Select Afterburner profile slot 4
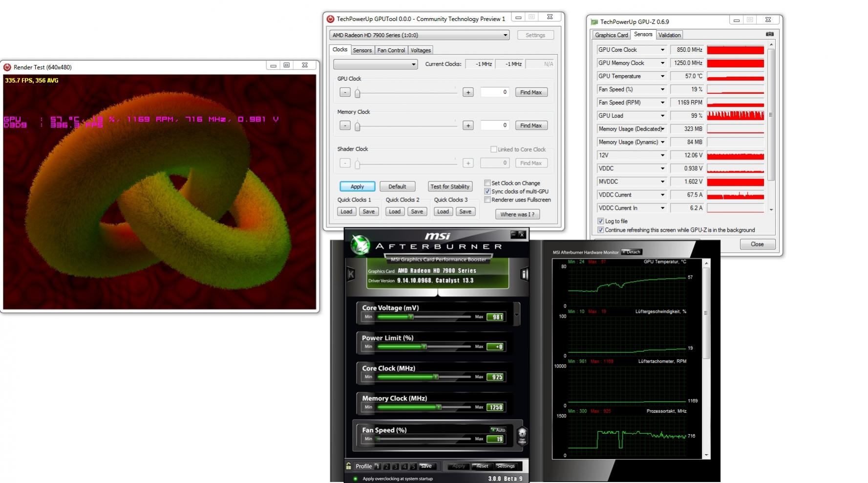This screenshot has width=868, height=483. point(404,467)
